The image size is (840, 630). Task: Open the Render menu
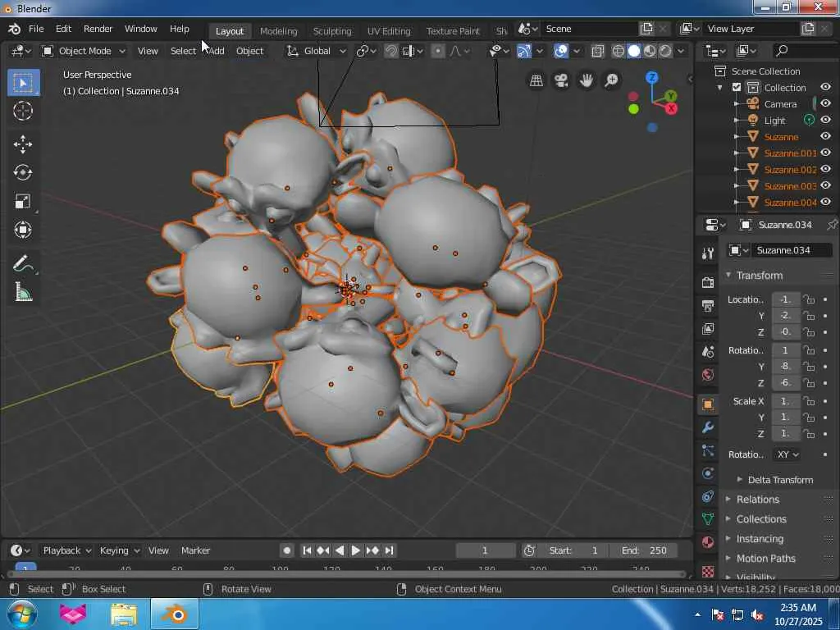pyautogui.click(x=98, y=29)
